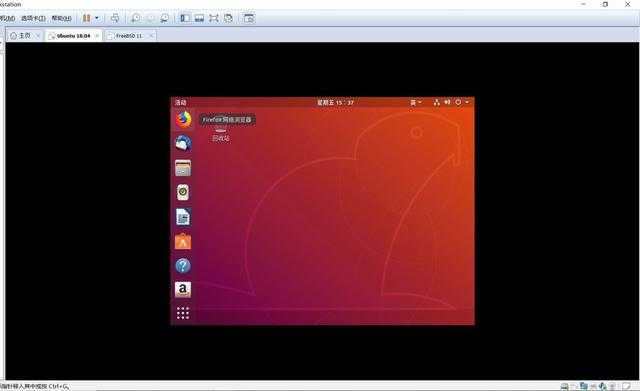Take a virtual machine snapshot

[x=136, y=18]
